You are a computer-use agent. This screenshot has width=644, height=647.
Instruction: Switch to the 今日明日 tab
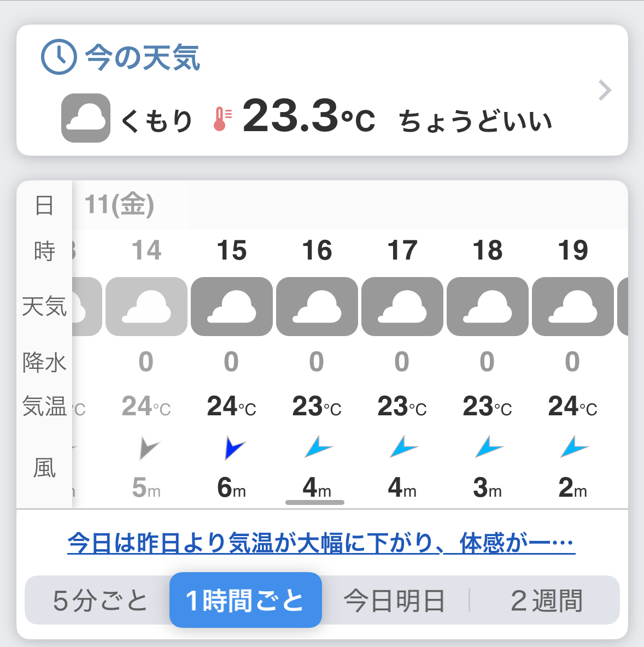(394, 601)
